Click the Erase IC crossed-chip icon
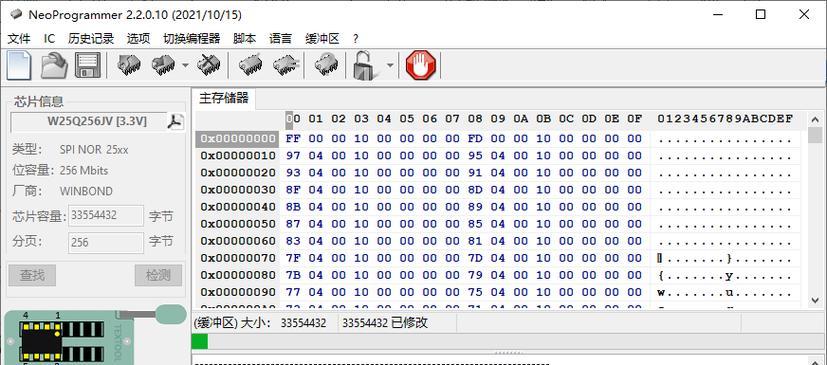Screen dimensions: 827x365 coord(209,65)
